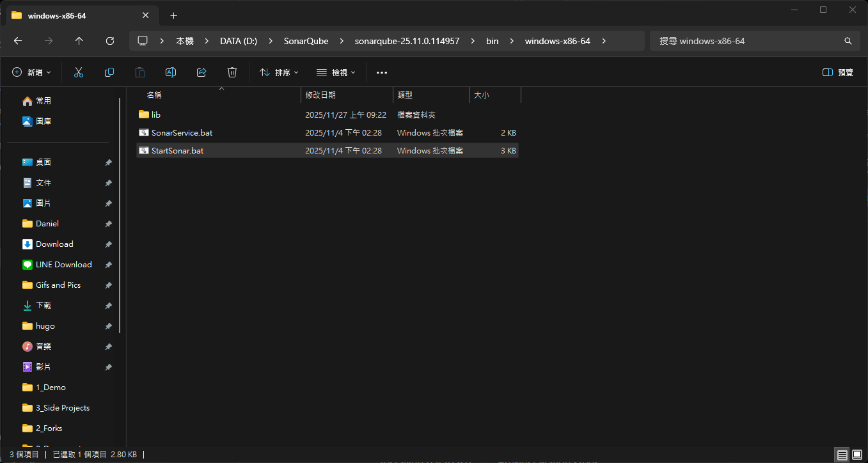The height and width of the screenshot is (463, 868).
Task: Navigate back with the Back arrow
Action: coord(18,41)
